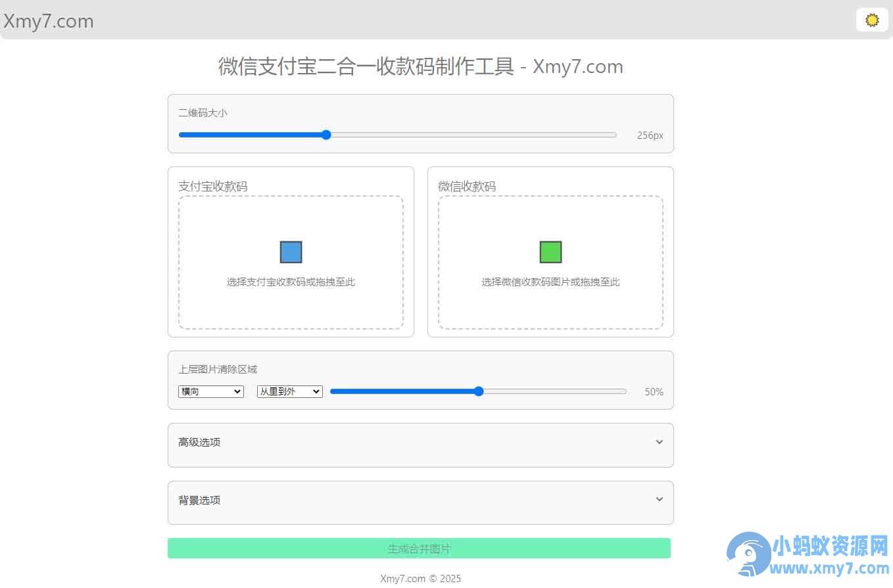Click text 选择支付宝收款码或拖拽至此
This screenshot has width=893, height=588.
point(291,282)
